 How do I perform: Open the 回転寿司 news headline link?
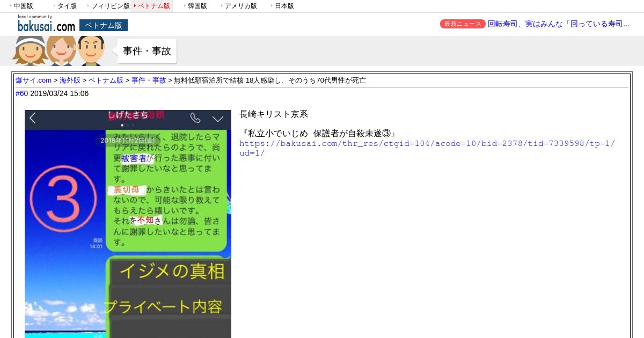coord(559,24)
